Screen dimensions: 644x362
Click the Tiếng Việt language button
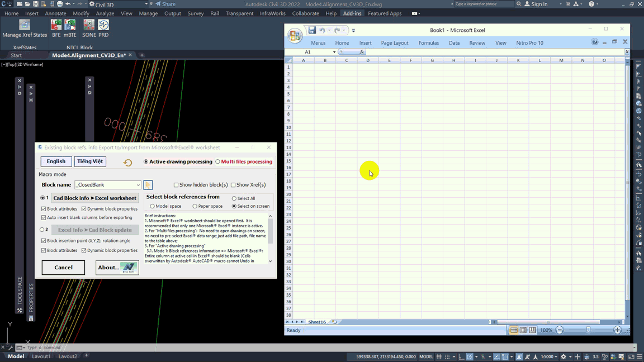tap(90, 161)
